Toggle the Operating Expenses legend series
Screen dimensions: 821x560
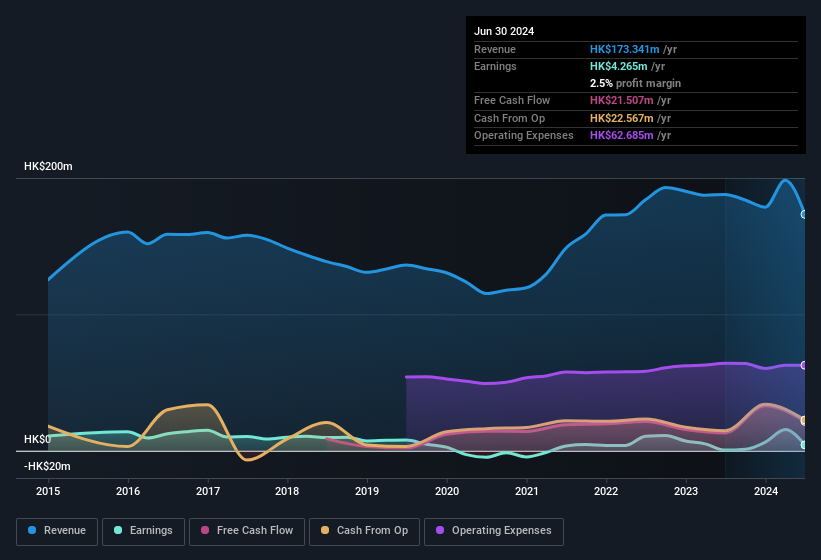click(494, 531)
